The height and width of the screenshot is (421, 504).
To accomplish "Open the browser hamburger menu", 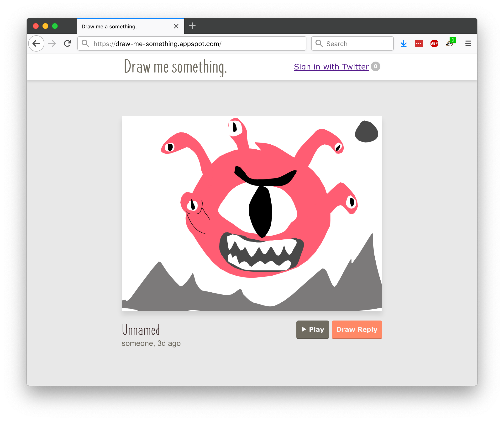I will tap(468, 43).
